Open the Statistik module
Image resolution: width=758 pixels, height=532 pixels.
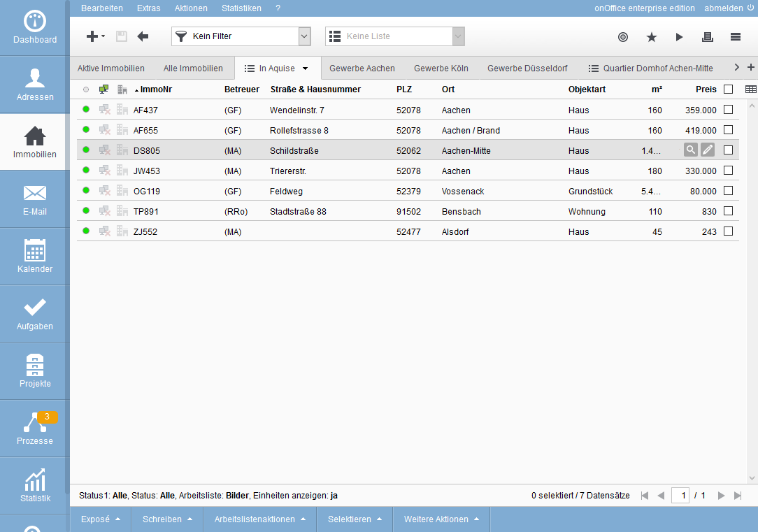tap(35, 486)
